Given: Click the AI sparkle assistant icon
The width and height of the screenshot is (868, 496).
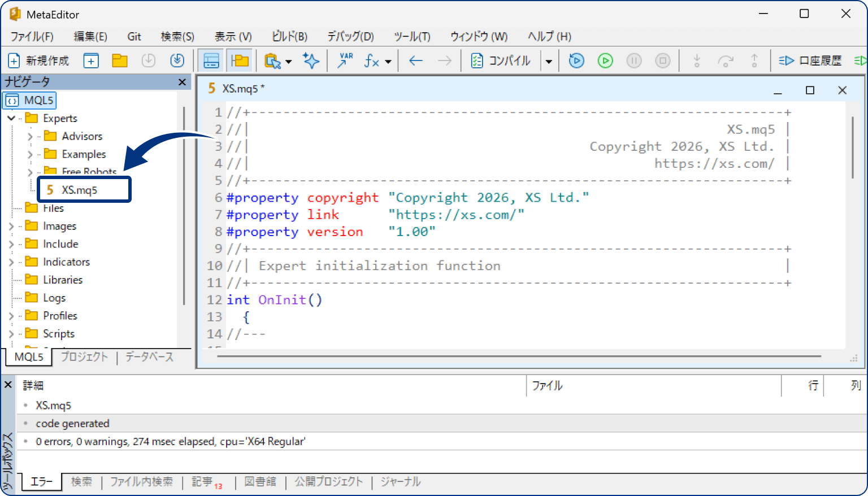Looking at the screenshot, I should click(311, 60).
